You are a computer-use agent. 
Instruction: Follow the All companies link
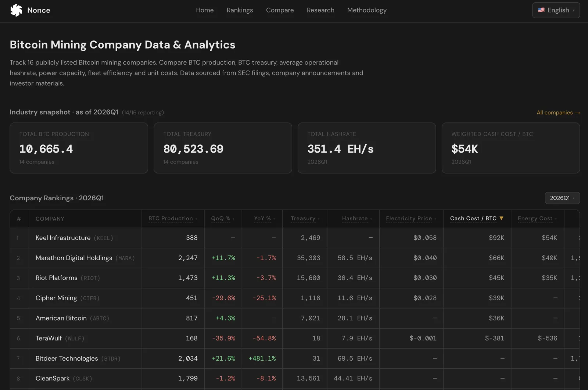click(558, 112)
